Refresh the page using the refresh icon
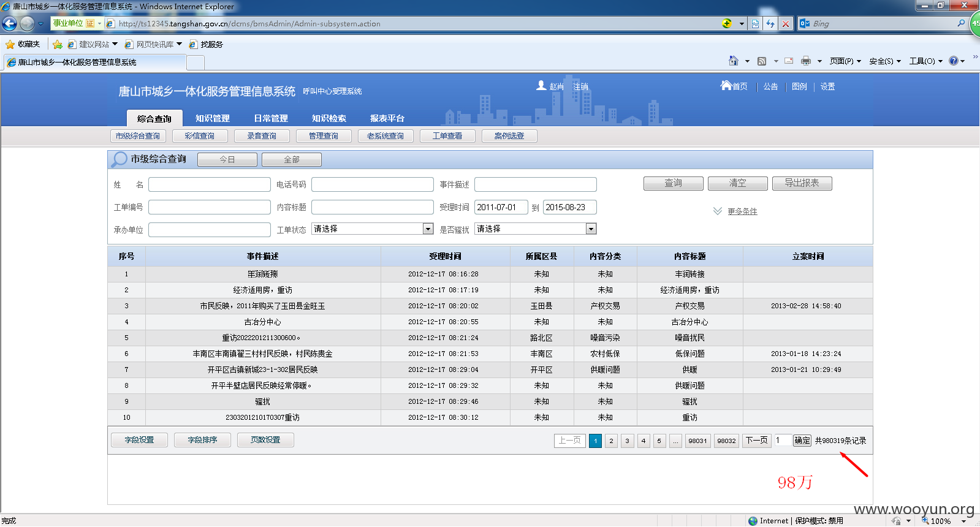 click(770, 24)
